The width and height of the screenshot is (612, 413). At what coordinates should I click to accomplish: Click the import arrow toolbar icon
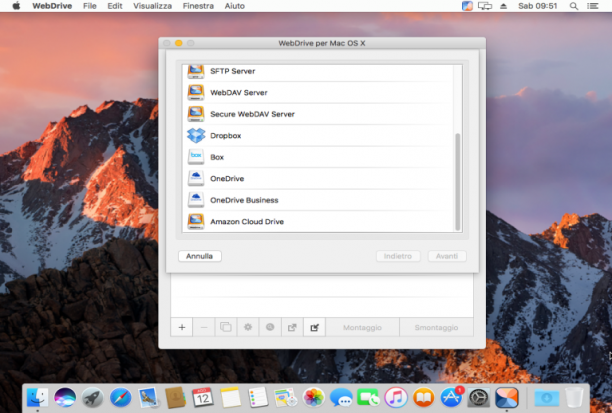coord(314,327)
